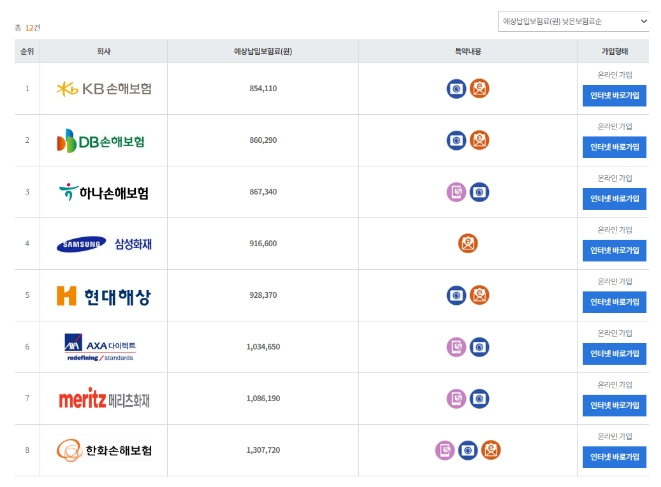Click the purple document icon in 한화손해보험 row
The height and width of the screenshot is (487, 661).
pyautogui.click(x=445, y=450)
